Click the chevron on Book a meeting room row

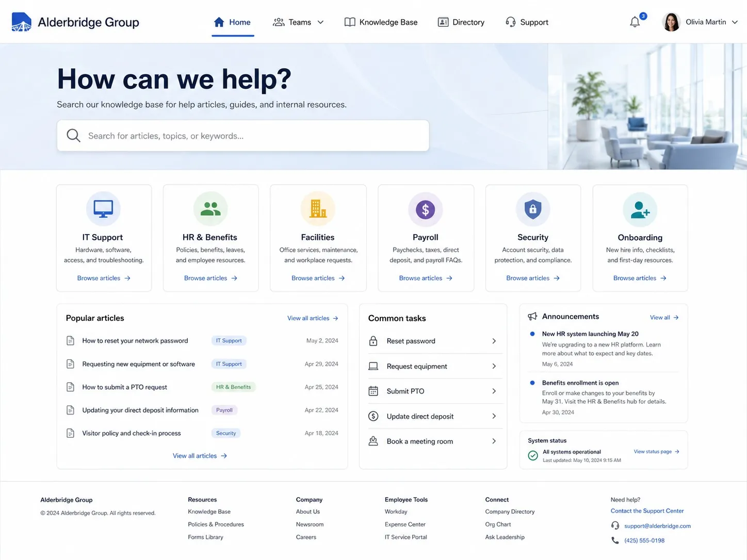494,441
